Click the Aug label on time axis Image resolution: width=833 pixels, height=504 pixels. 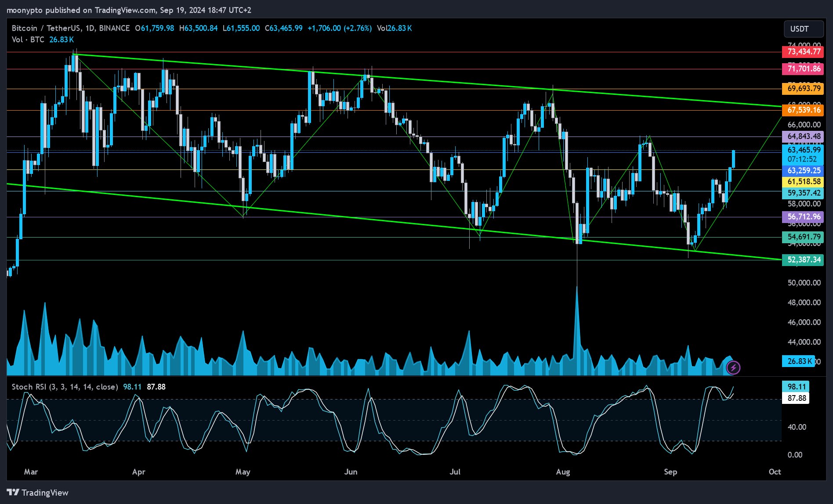[563, 472]
